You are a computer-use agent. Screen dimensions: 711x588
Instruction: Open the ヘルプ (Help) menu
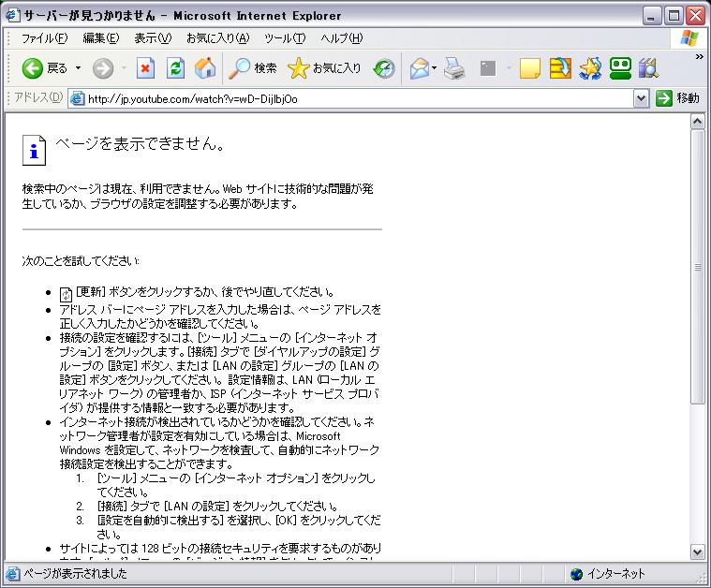click(x=342, y=38)
